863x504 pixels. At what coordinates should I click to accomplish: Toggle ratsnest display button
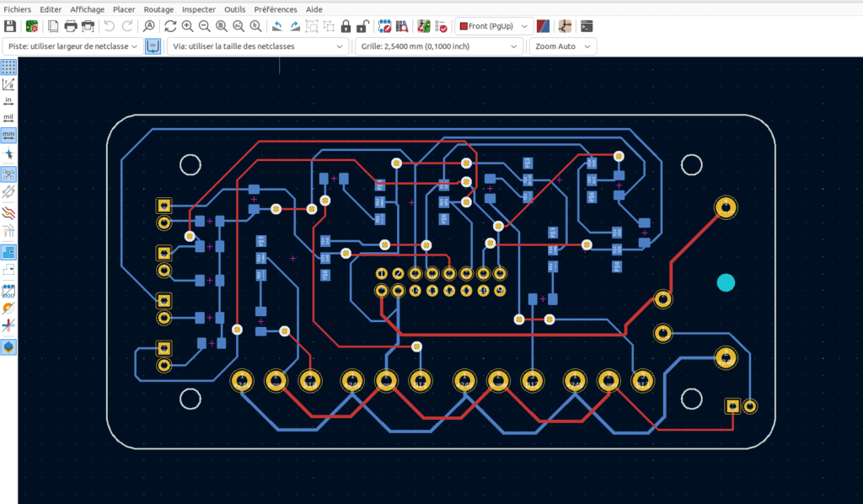pos(8,174)
